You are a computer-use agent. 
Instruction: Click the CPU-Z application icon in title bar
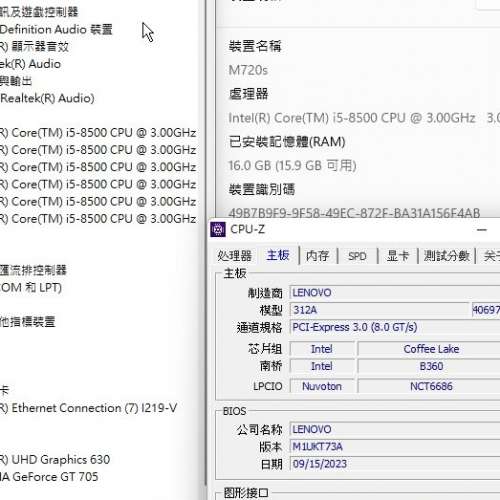[x=218, y=230]
